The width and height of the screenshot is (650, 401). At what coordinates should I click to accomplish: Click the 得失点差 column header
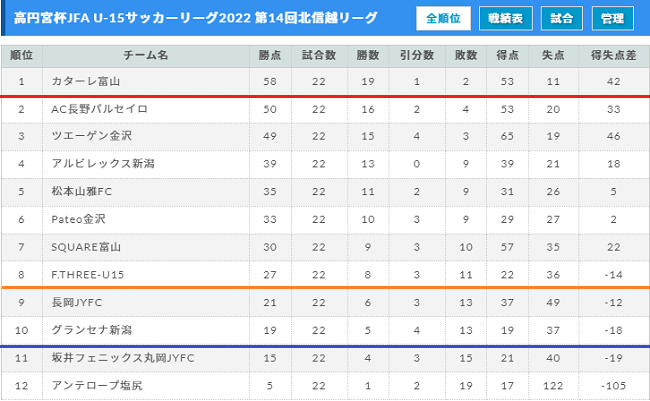[614, 56]
